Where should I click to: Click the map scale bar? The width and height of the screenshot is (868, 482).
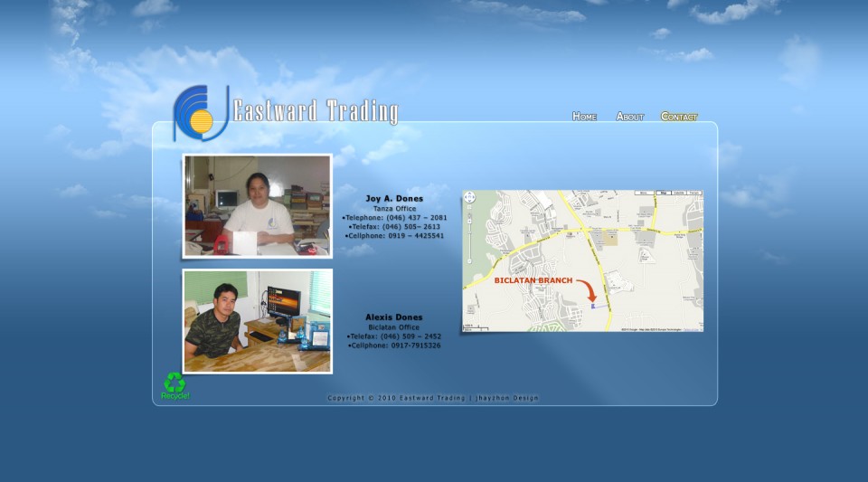[x=476, y=328]
